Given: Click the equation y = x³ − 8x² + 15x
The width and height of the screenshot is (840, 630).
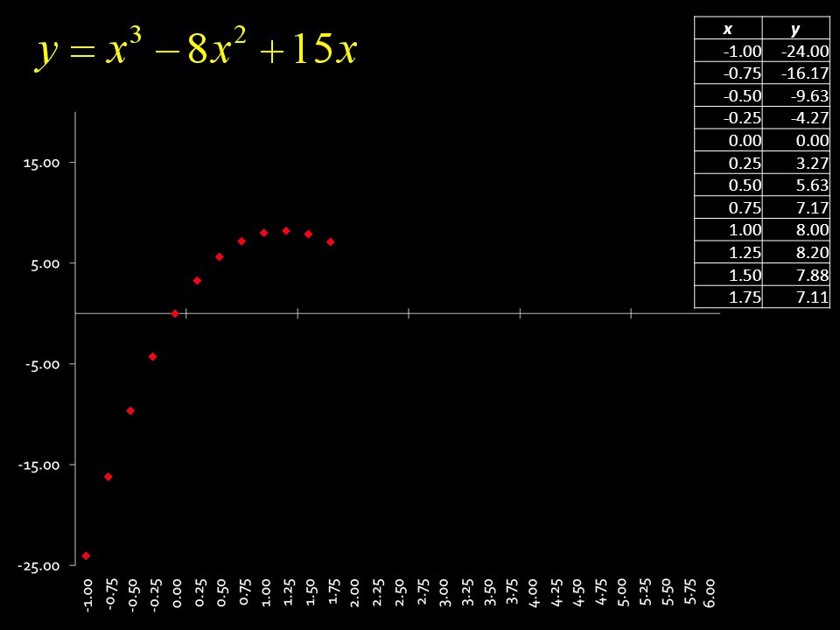Looking at the screenshot, I should (x=197, y=50).
